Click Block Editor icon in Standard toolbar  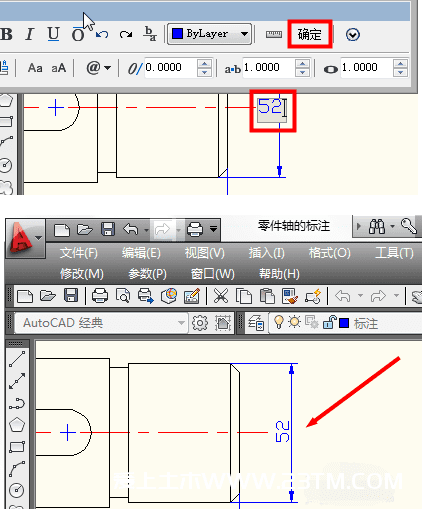(313, 296)
